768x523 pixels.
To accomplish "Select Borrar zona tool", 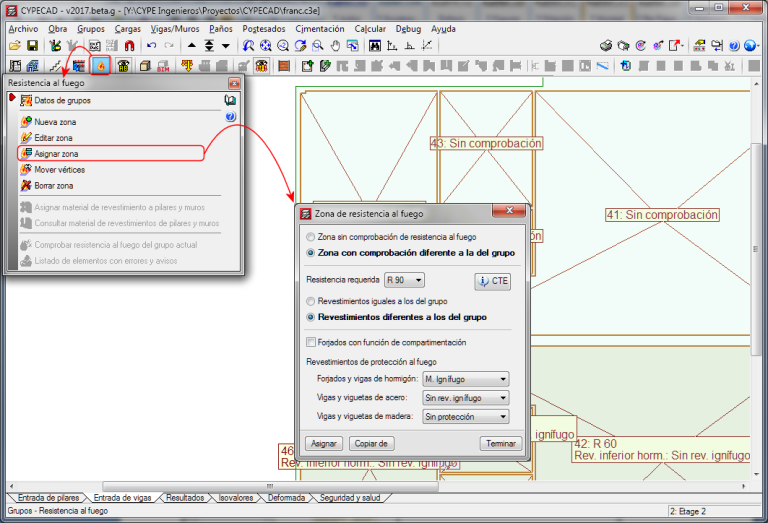I will [54, 186].
